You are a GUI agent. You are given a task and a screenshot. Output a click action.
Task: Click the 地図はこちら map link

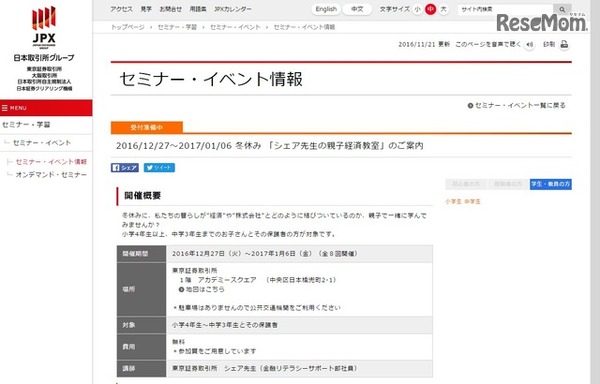point(205,290)
